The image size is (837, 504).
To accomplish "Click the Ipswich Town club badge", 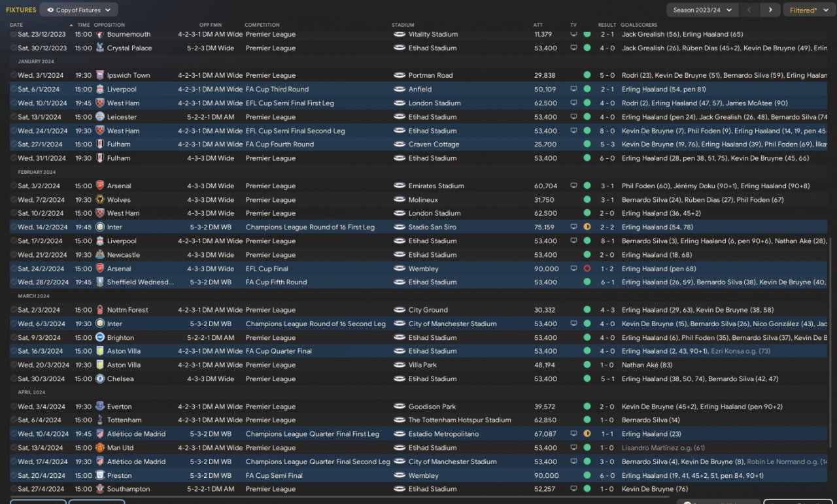I will pos(99,75).
